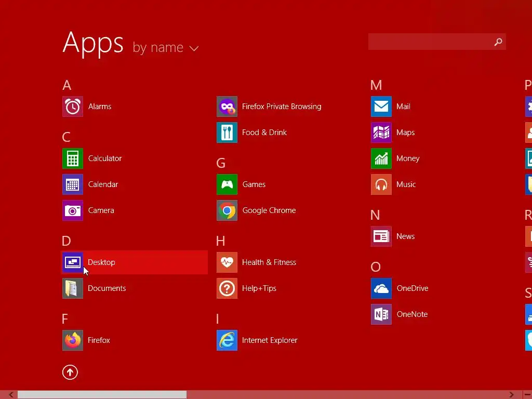
Task: Open the 'by name' sort dropdown
Action: [166, 47]
